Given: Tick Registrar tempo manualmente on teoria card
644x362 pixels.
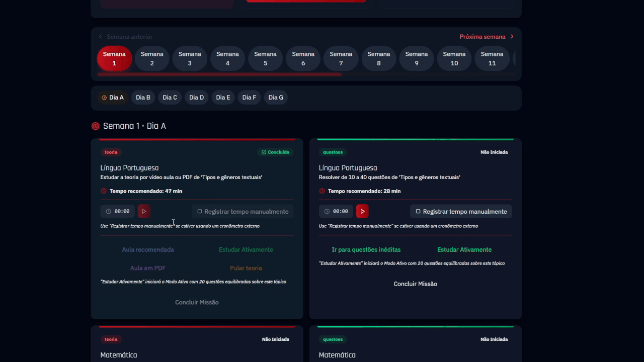Looking at the screenshot, I should click(200, 212).
